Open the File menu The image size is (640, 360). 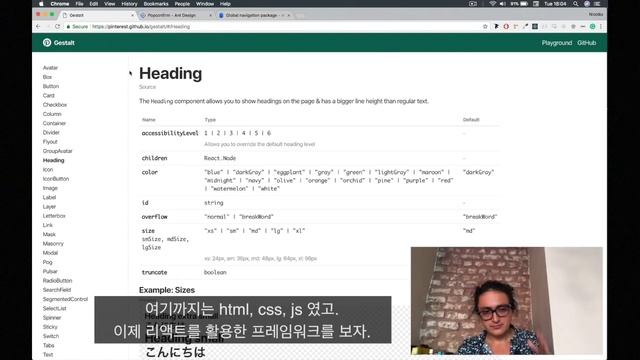[x=79, y=4]
